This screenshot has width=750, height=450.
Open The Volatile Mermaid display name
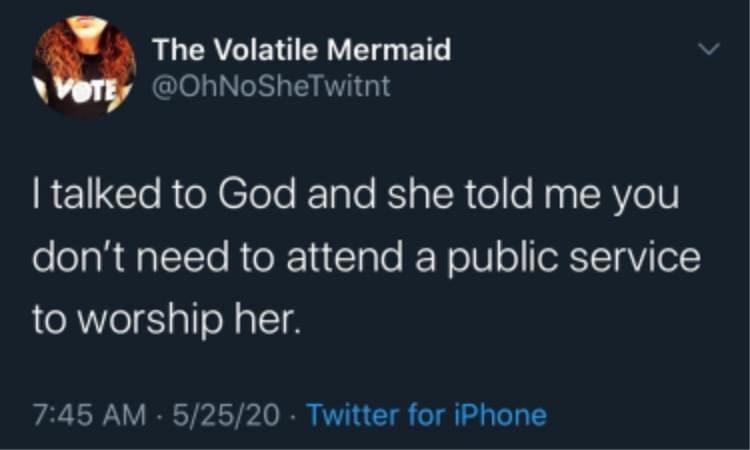pyautogui.click(x=301, y=48)
